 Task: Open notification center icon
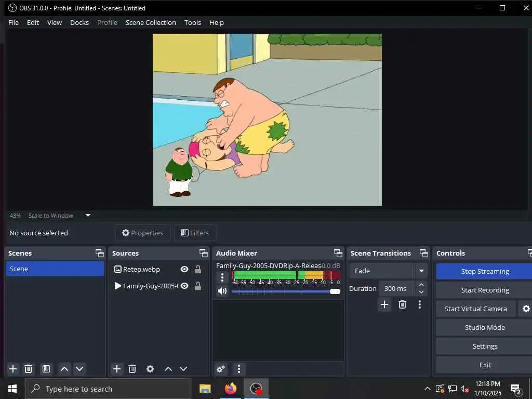click(x=515, y=389)
